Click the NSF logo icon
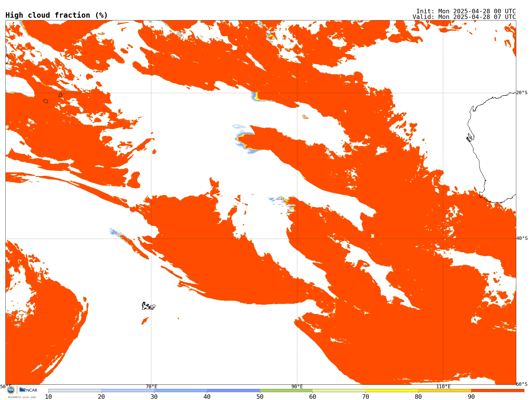This screenshot has width=532, height=400. [x=11, y=390]
